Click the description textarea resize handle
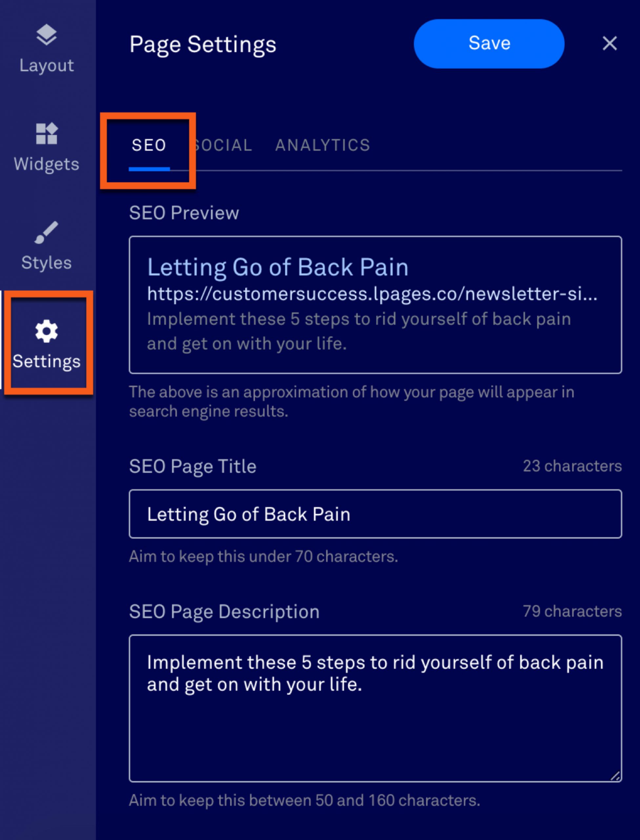Viewport: 640px width, 840px height. [615, 776]
